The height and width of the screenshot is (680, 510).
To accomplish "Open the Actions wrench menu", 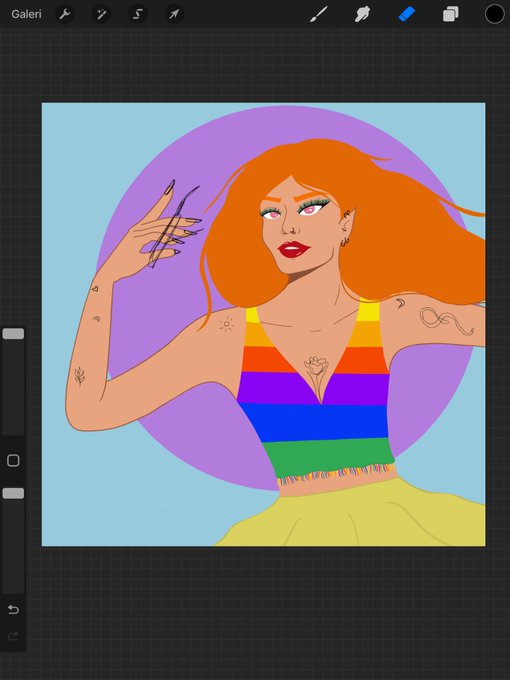I will tap(65, 14).
